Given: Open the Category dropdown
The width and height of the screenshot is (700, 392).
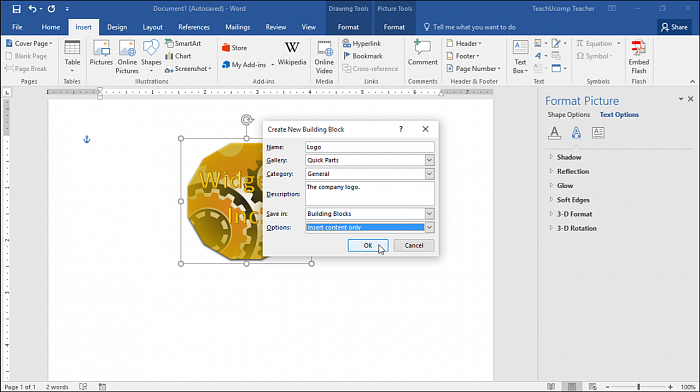Looking at the screenshot, I should (x=429, y=174).
